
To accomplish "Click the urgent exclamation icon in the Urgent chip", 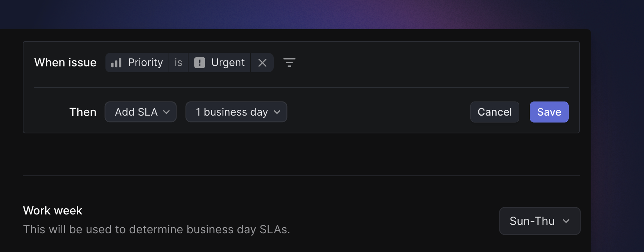I will 200,63.
